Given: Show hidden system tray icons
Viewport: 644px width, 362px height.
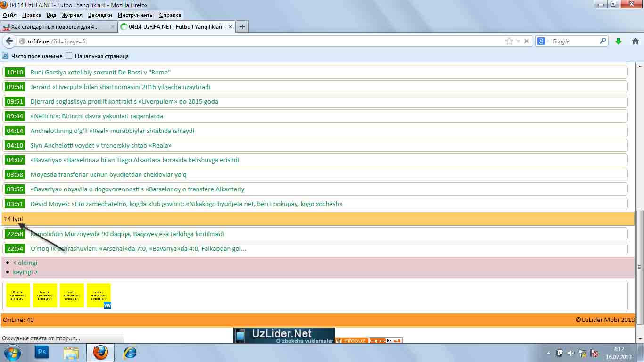Looking at the screenshot, I should (548, 353).
